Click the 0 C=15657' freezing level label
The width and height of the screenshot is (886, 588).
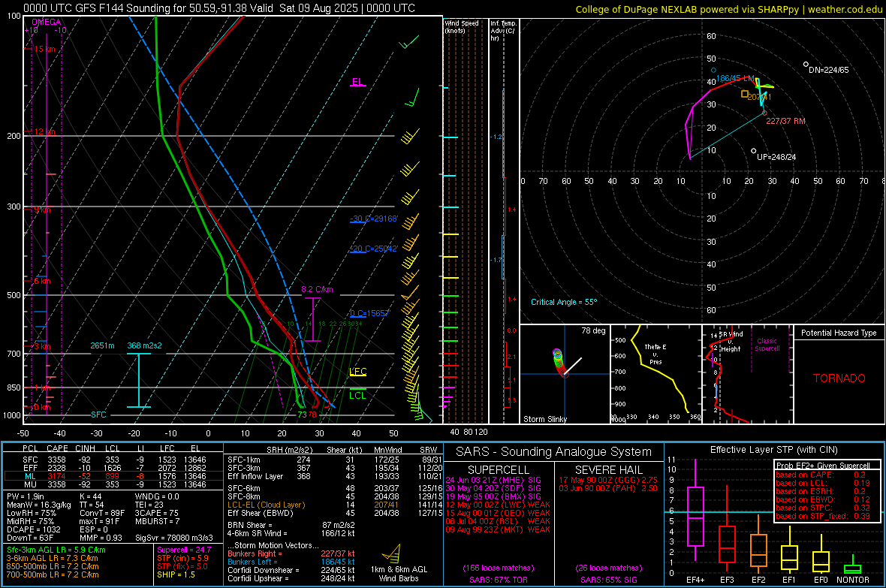coord(369,313)
